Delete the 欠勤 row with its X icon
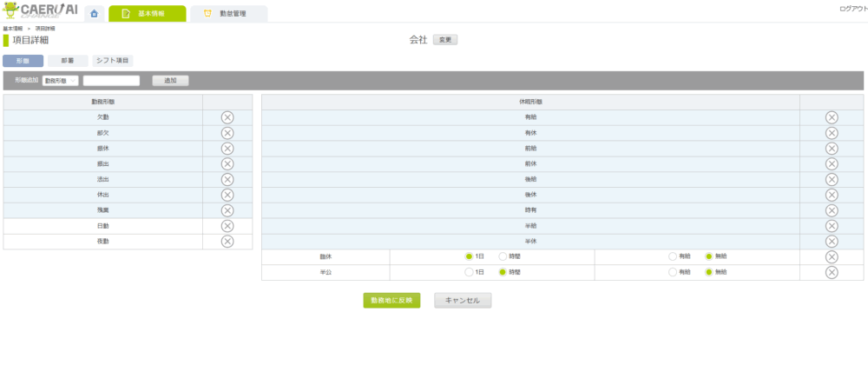The width and height of the screenshot is (868, 372). (x=227, y=117)
